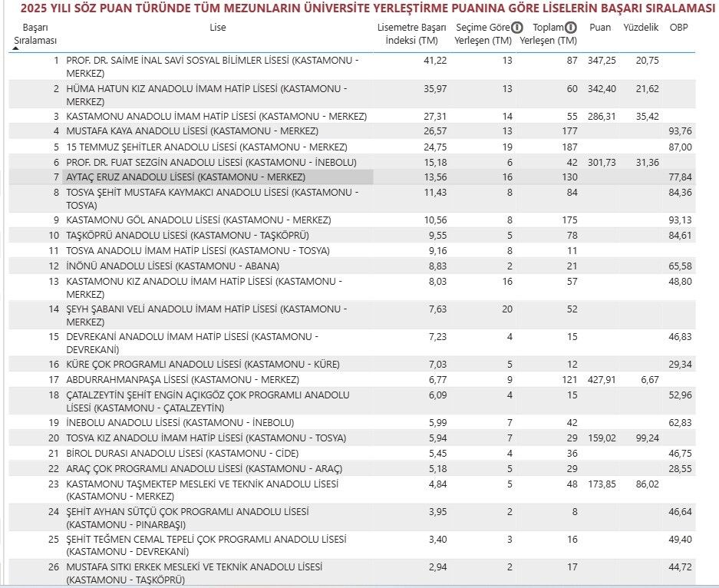
Task: Select Mustafa Kaya Anadolu Lisesi row
Action: click(192, 131)
